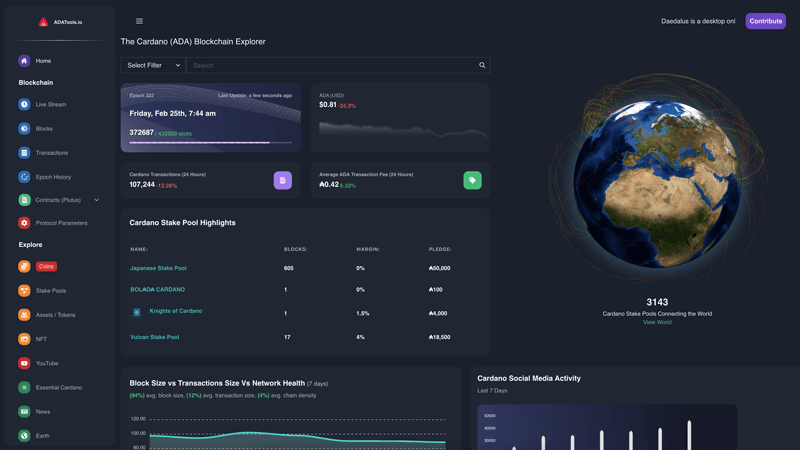Click the 605 blocks value
The image size is (800, 450).
point(288,268)
